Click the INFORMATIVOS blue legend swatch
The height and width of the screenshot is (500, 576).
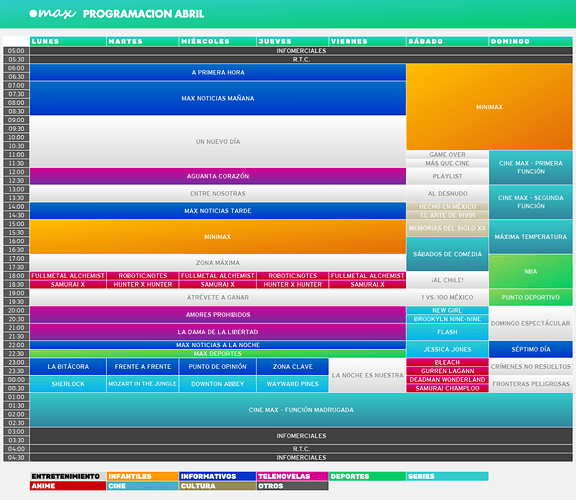tap(217, 476)
